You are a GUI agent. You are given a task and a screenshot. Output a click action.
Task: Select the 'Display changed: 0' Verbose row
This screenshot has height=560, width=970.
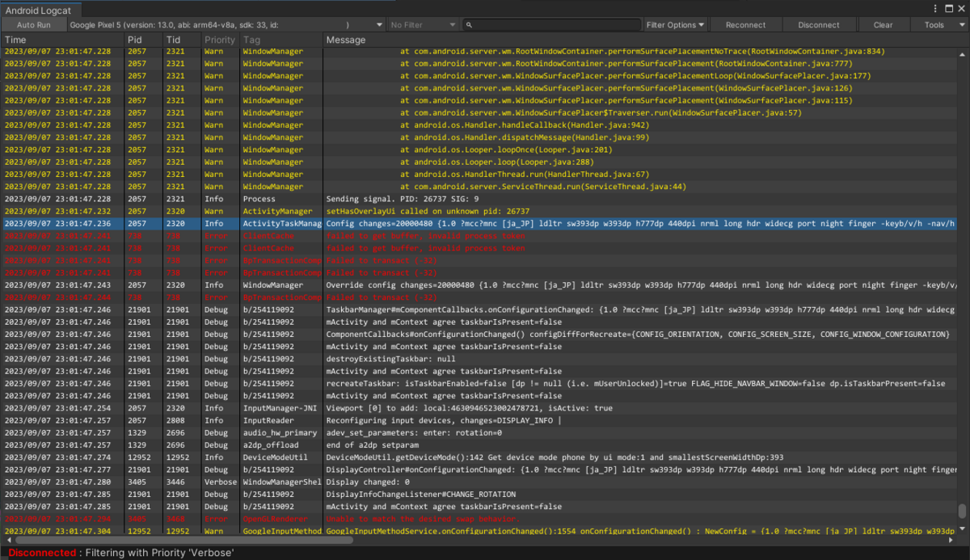point(479,482)
